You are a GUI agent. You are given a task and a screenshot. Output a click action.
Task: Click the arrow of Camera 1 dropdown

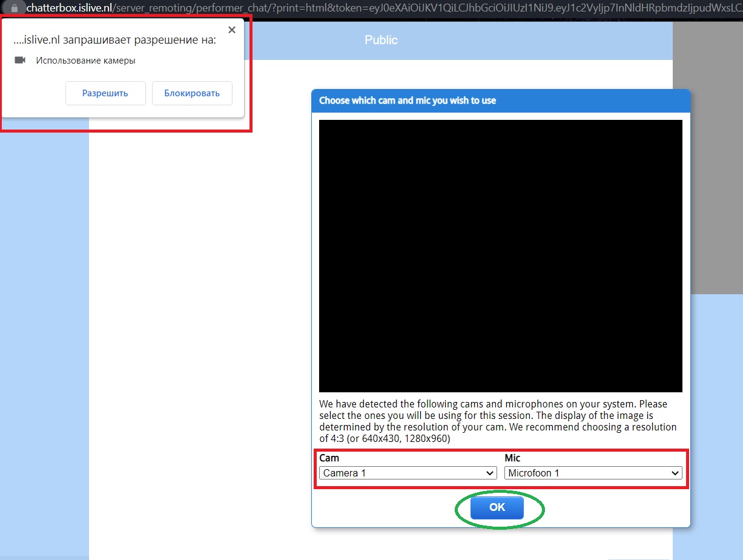[x=490, y=473]
